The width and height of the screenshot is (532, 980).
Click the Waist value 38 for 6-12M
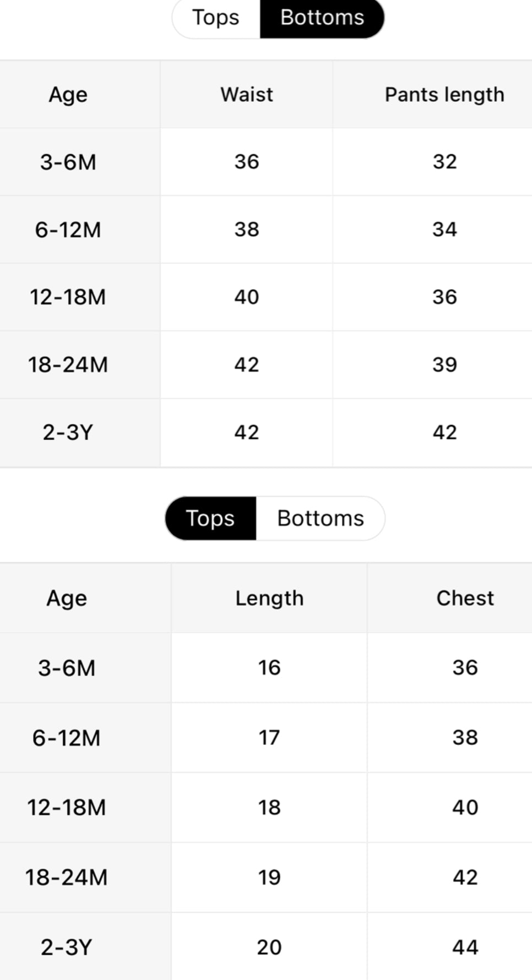(x=247, y=230)
